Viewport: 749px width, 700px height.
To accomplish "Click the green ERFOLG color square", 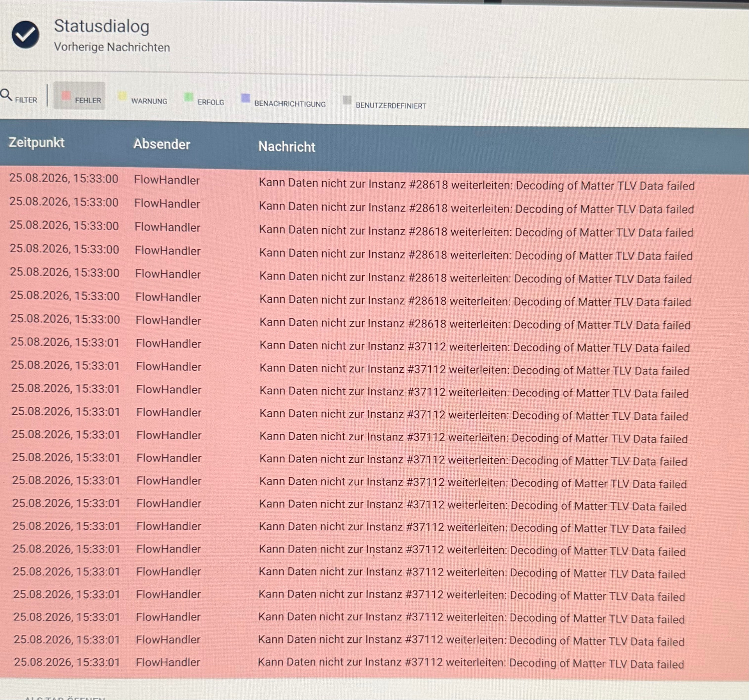I will (x=188, y=97).
